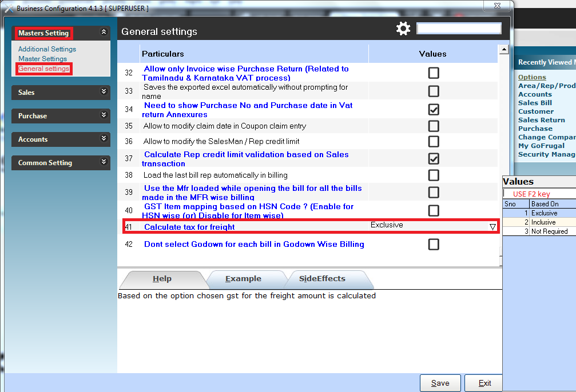The image size is (576, 392).
Task: Switch to the Example tab
Action: click(x=243, y=279)
